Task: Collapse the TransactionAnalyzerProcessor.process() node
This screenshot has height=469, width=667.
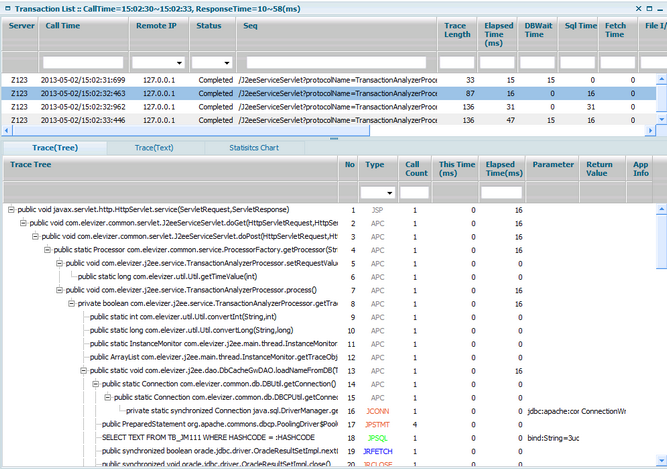Action: [60, 290]
